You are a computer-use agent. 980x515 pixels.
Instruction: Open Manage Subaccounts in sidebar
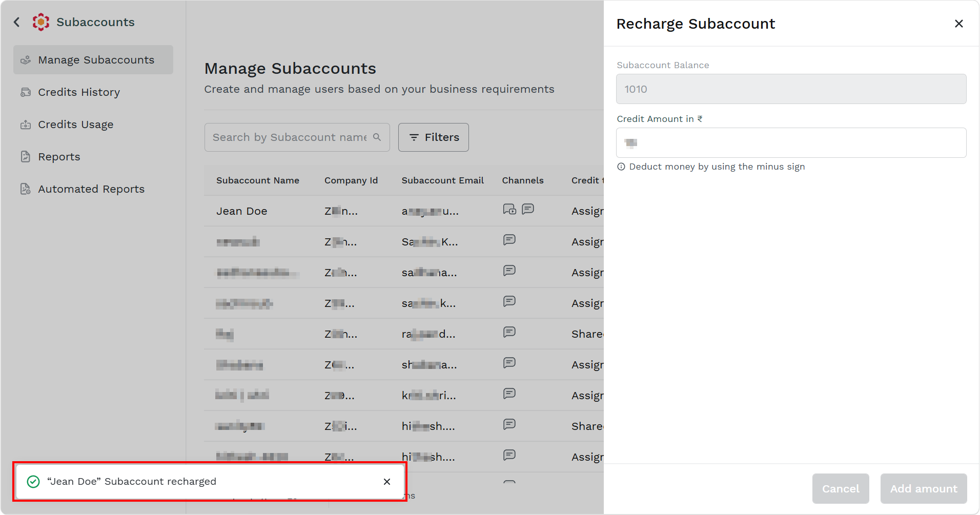pyautogui.click(x=93, y=60)
